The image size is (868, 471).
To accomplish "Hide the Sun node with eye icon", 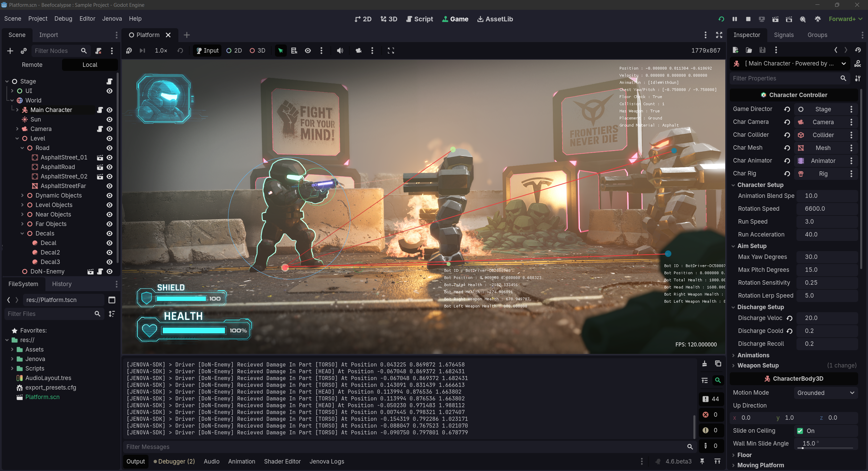I will point(110,119).
